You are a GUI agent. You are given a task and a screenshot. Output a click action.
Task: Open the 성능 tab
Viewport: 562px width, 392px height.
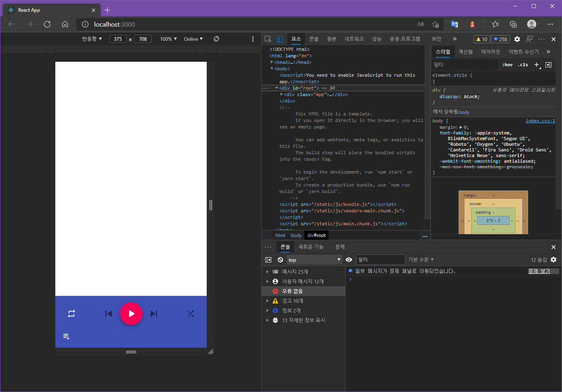click(x=377, y=39)
